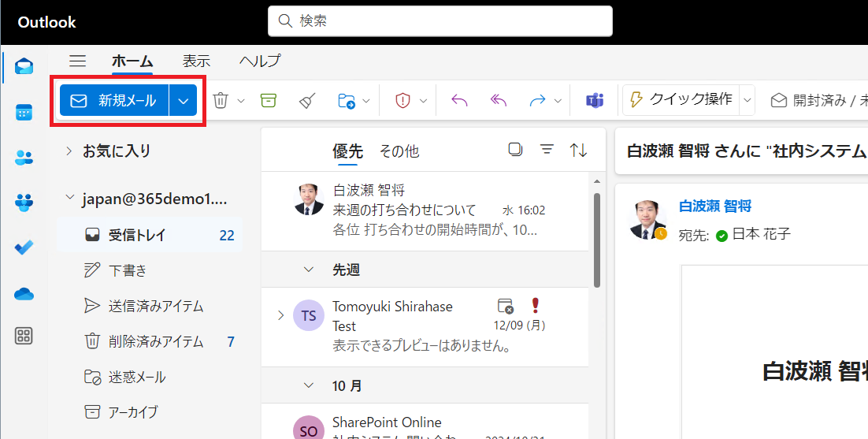
Task: Open the 下書き folder
Action: coord(150,270)
